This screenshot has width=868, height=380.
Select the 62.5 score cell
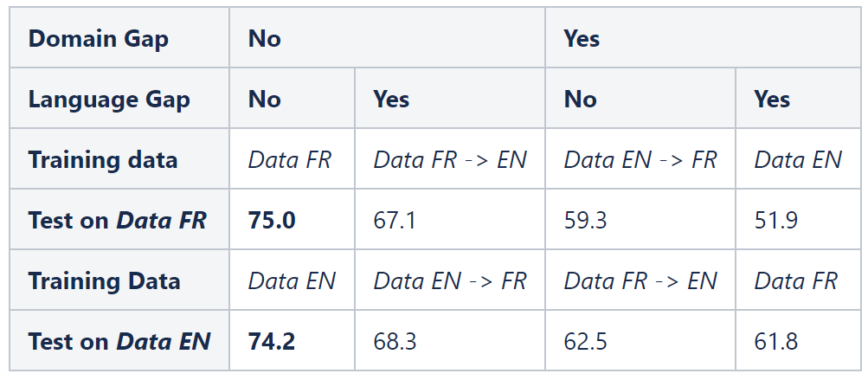(x=640, y=340)
